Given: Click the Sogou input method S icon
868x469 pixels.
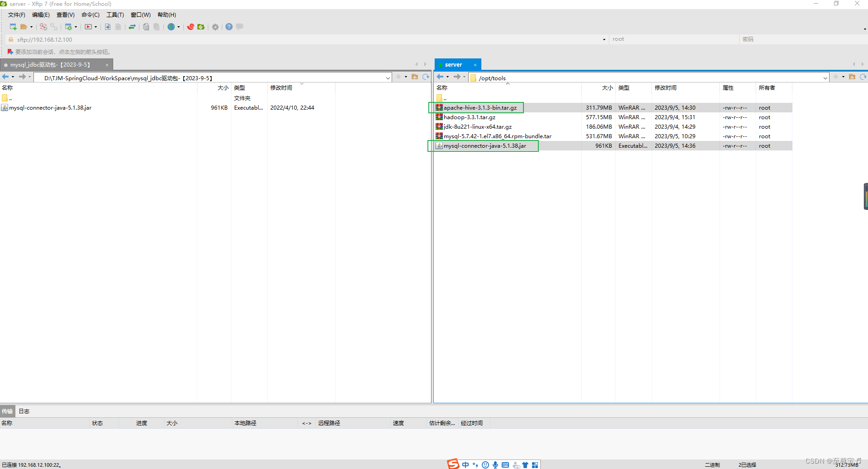Looking at the screenshot, I should point(453,464).
